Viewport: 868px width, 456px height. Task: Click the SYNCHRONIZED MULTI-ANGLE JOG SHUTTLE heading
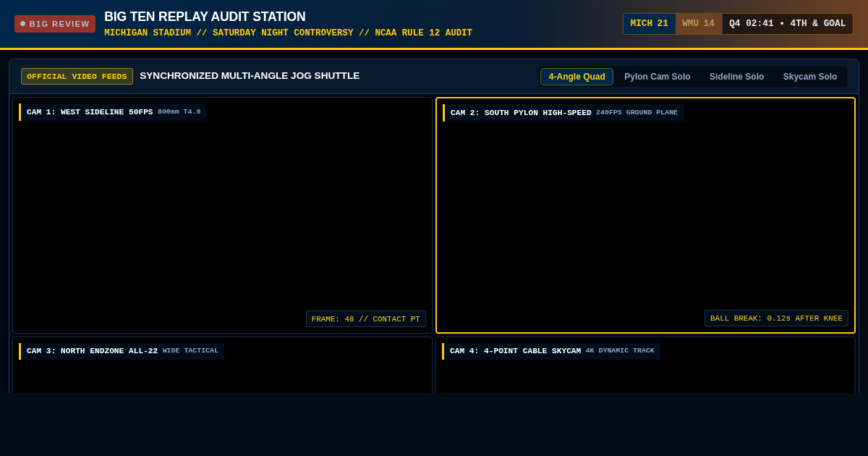250,76
